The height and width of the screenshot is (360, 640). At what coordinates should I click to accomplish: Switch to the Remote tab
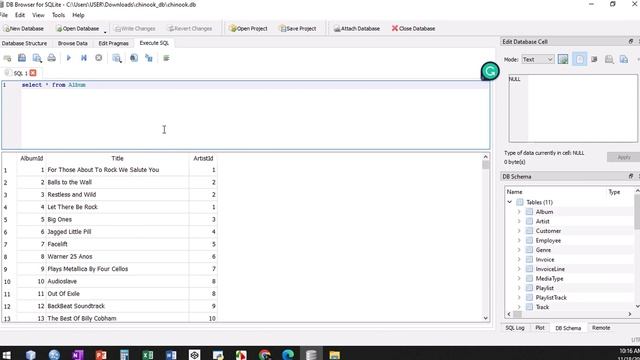601,328
